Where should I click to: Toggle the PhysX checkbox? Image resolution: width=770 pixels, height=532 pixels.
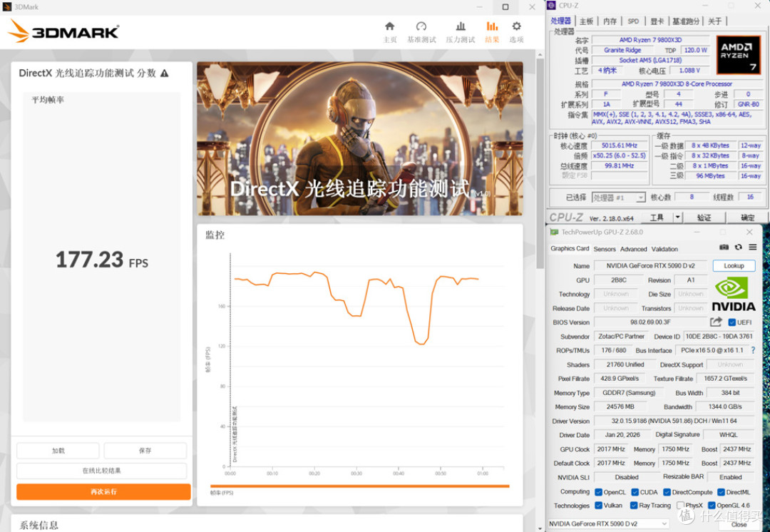(680, 505)
